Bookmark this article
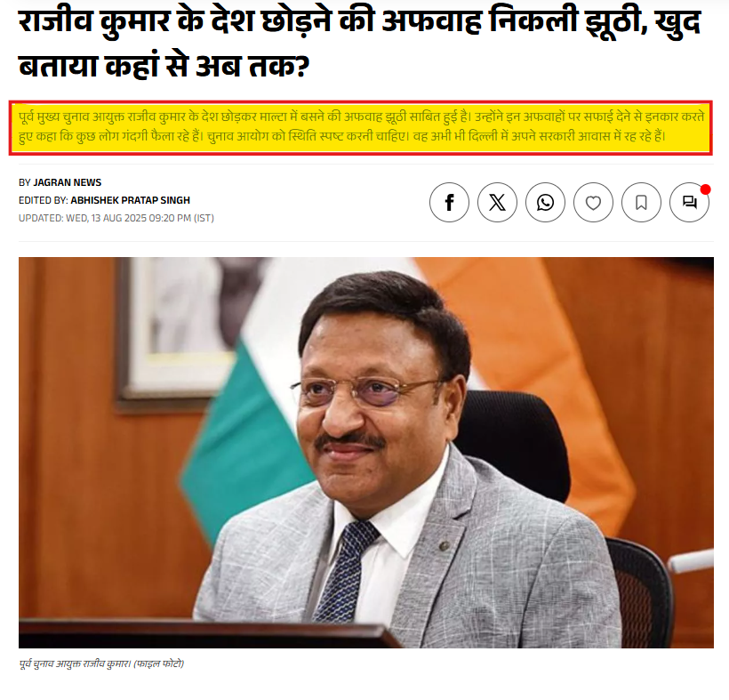Screen dimensions: 729x700 [641, 202]
